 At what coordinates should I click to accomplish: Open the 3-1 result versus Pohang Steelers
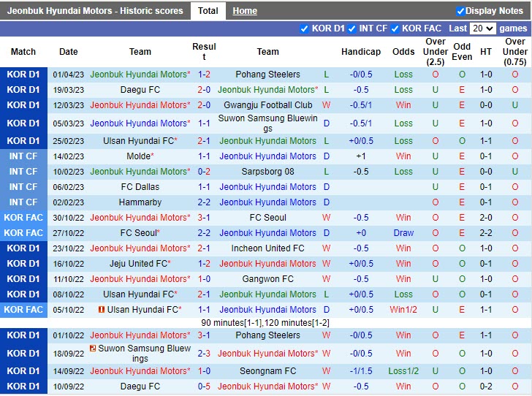pos(204,335)
